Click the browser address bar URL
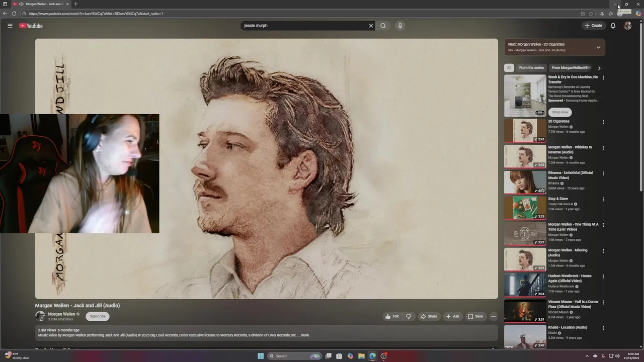 point(96,14)
